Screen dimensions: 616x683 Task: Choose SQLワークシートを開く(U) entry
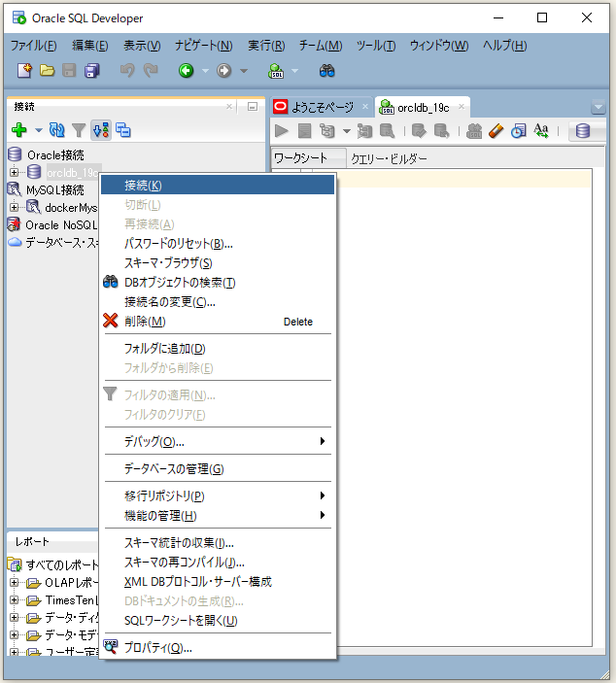pos(218,620)
